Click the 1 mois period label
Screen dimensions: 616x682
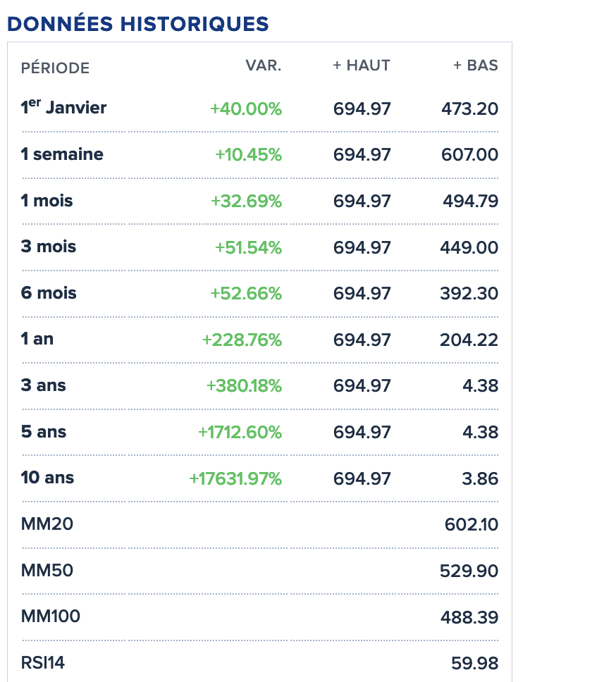point(47,201)
